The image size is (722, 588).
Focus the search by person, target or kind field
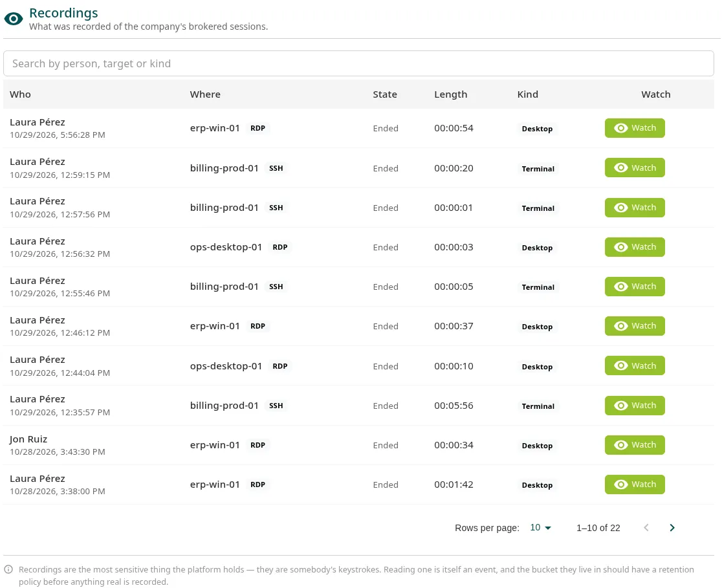pyautogui.click(x=358, y=63)
